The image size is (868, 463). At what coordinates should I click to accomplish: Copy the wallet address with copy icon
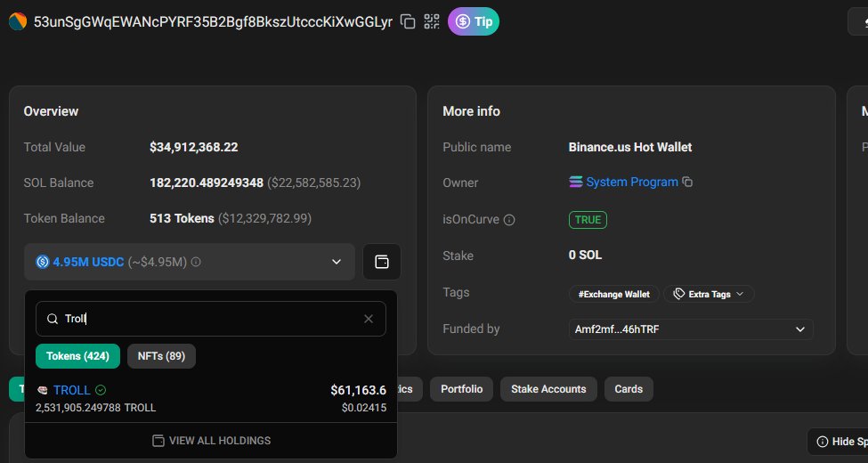(408, 21)
